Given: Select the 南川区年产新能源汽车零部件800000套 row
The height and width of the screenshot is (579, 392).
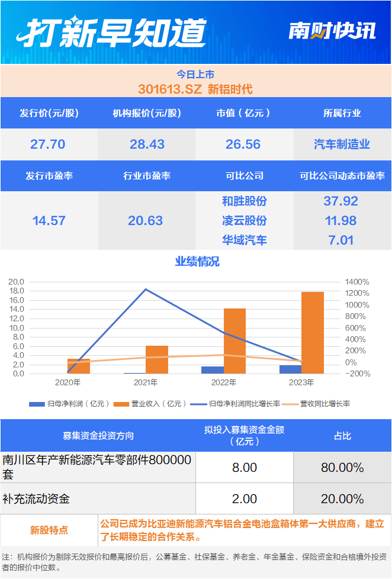Looking at the screenshot, I should click(x=98, y=467).
